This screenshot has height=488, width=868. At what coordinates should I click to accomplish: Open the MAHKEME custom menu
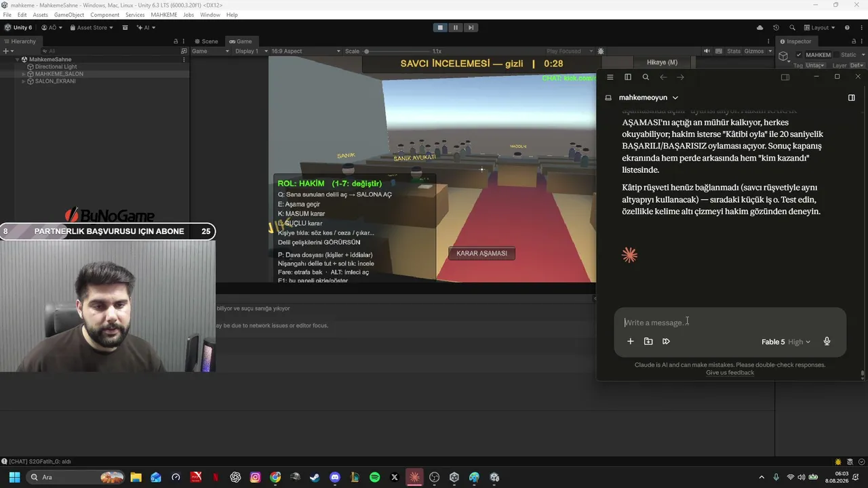(164, 15)
